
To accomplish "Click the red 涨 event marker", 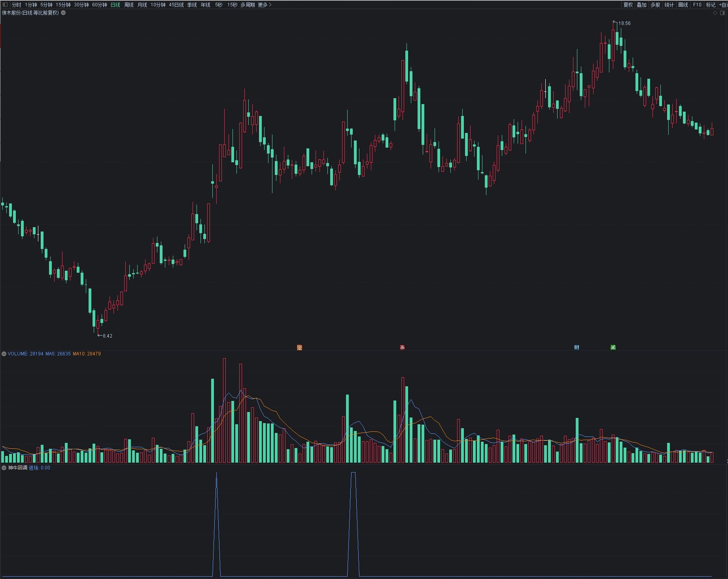I will coord(402,347).
